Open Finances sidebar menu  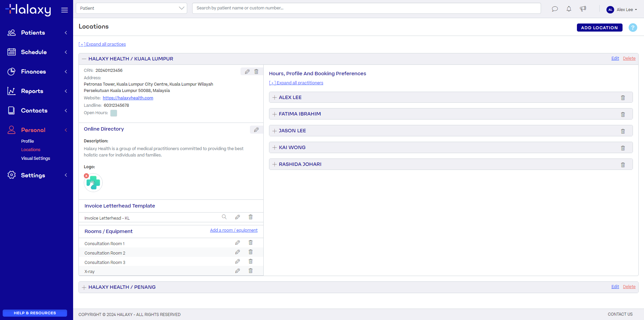[x=37, y=72]
